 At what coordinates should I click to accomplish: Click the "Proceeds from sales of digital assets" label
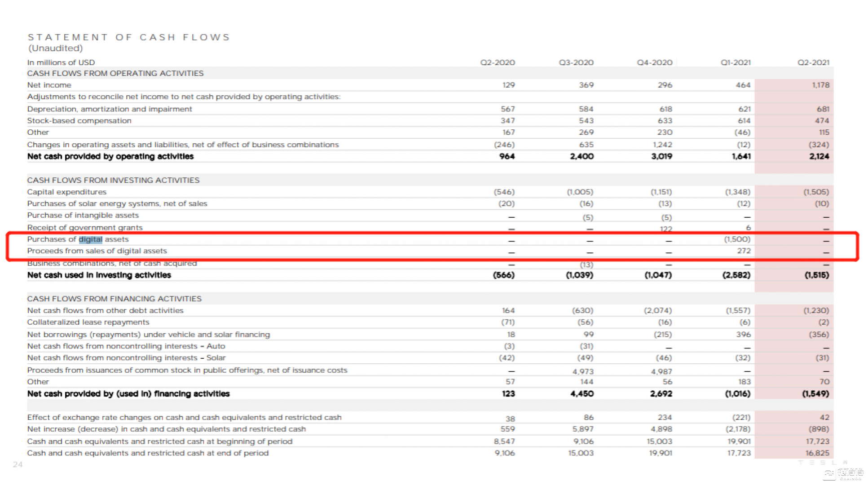click(x=97, y=251)
